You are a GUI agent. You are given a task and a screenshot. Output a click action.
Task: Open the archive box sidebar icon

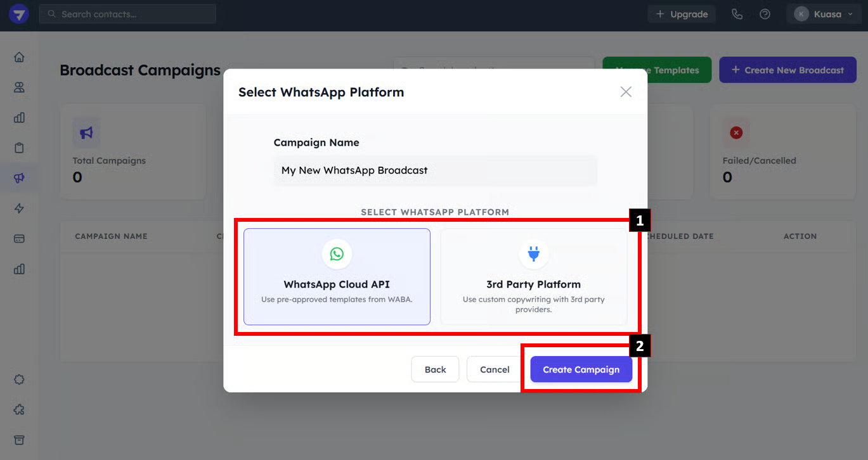[19, 440]
